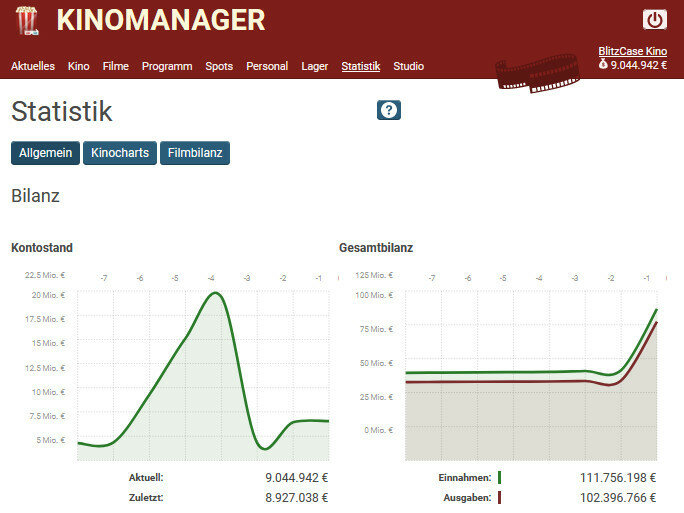Image resolution: width=684 pixels, height=513 pixels.
Task: Click the Aktuell value 9.044.942 €
Action: tap(297, 478)
